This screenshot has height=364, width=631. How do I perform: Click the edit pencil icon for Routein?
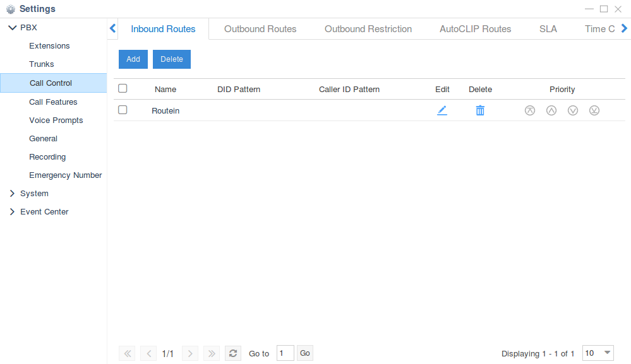click(442, 110)
